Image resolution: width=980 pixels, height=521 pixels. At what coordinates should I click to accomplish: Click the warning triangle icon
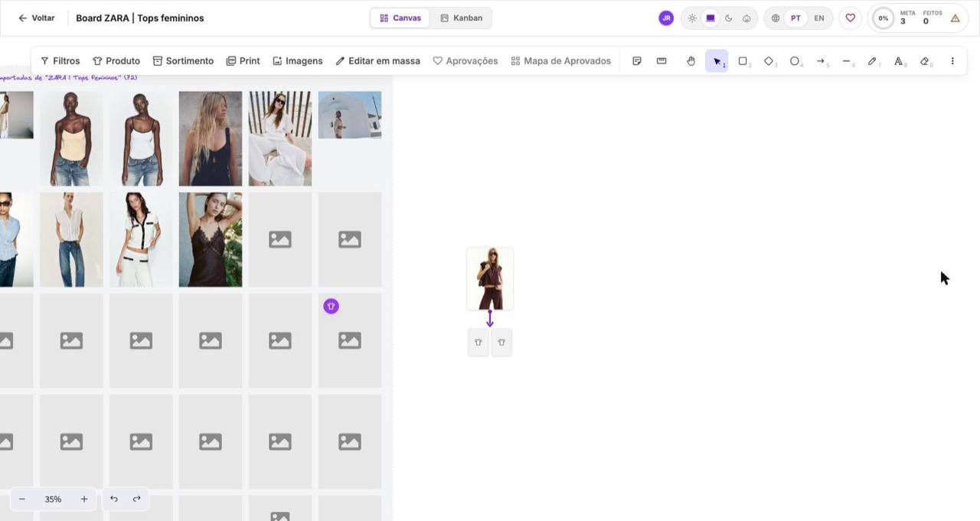955,18
